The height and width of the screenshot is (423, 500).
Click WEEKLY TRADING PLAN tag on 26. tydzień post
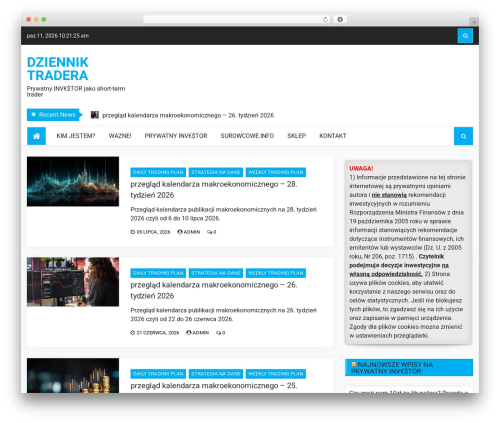276,273
